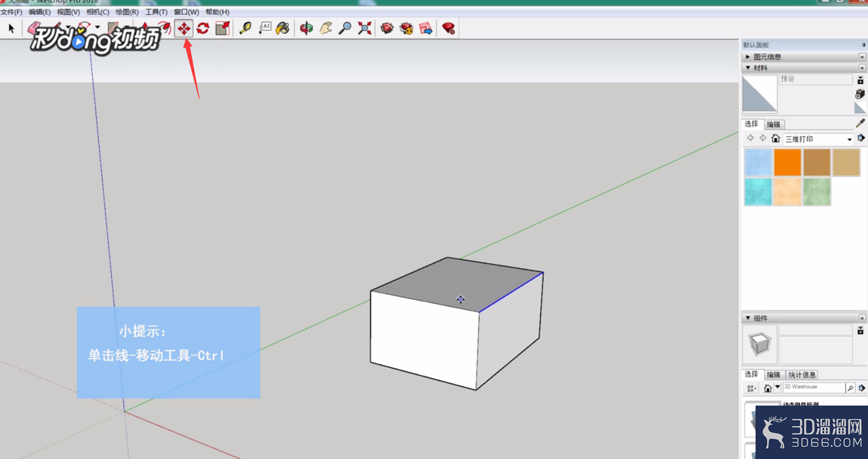Click the default material triangle icon
The height and width of the screenshot is (459, 868).
(860, 108)
